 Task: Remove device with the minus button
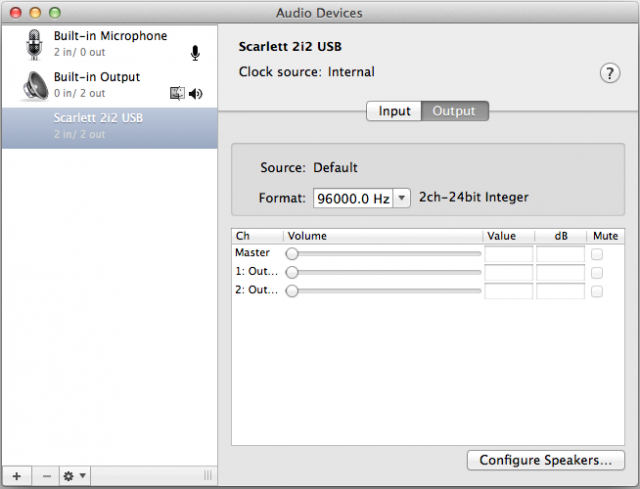[x=47, y=476]
